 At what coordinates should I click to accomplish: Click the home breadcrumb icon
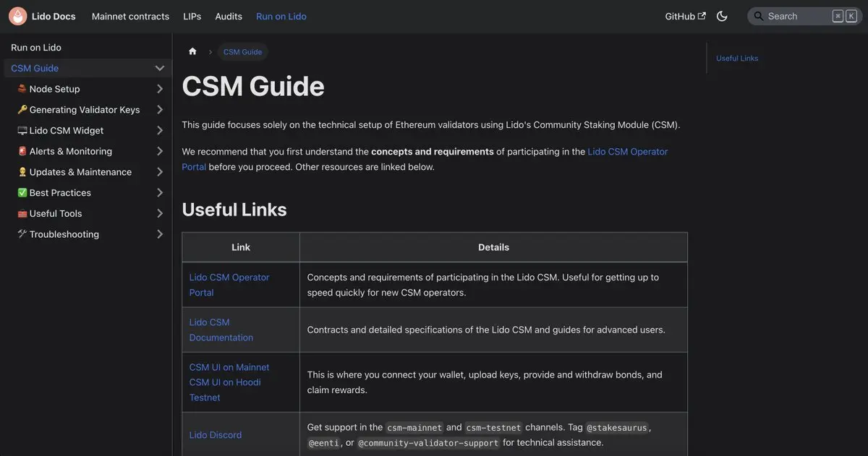click(x=192, y=51)
